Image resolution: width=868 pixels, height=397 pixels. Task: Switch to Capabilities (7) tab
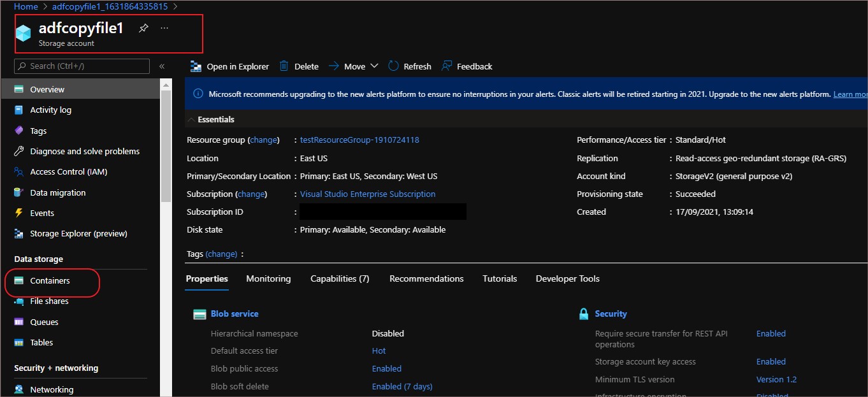coord(340,278)
